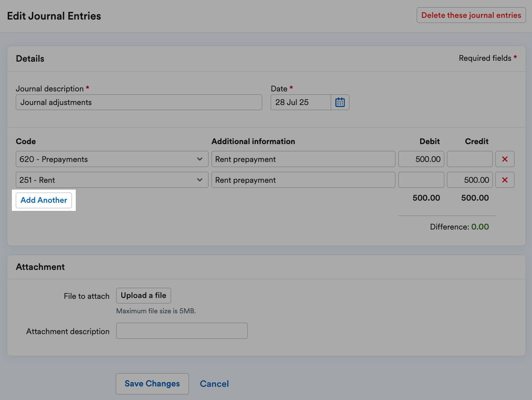Click the Attachment description field
Screen dimensions: 532x400
click(182, 331)
